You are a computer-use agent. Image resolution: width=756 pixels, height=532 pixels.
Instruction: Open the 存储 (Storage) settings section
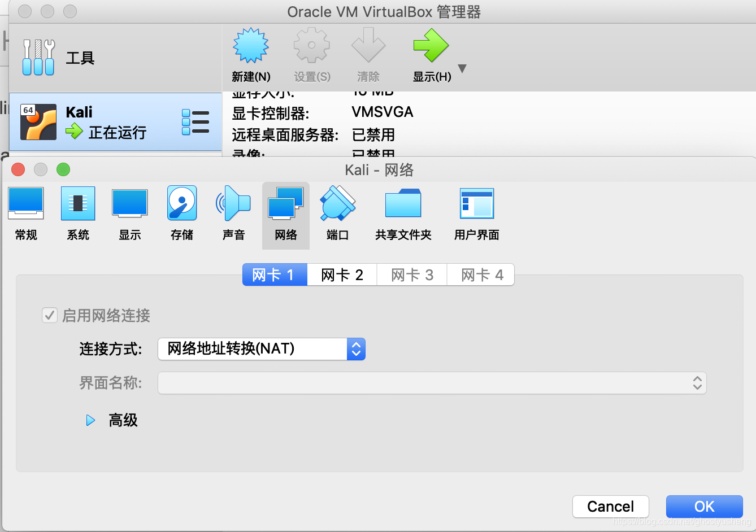182,215
